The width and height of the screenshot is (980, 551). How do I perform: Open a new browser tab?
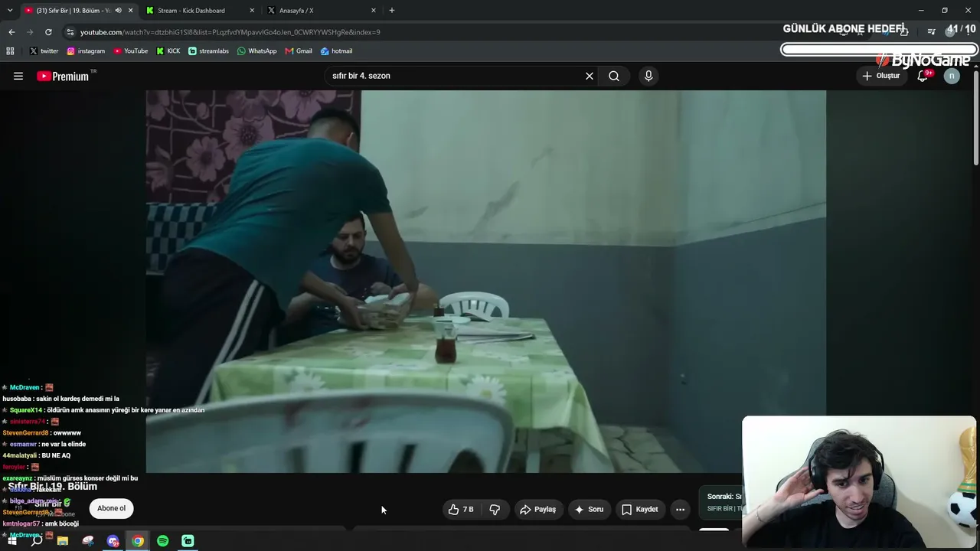392,11
